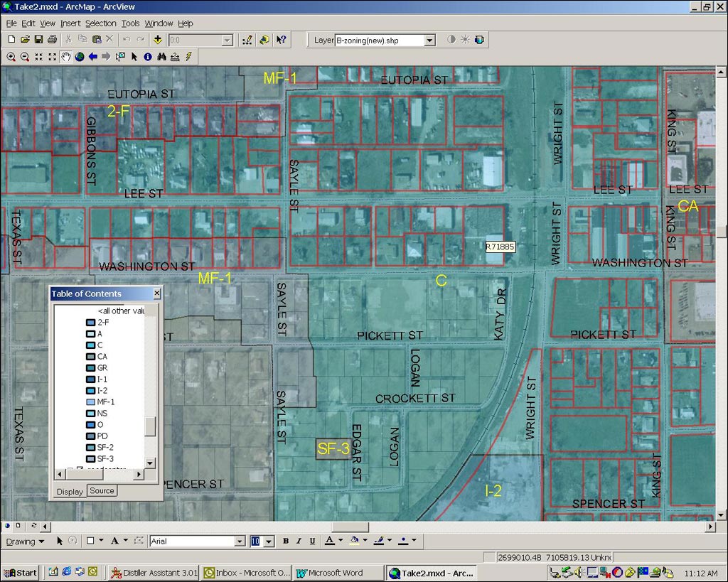Open the Selection menu
The image size is (728, 582).
100,23
